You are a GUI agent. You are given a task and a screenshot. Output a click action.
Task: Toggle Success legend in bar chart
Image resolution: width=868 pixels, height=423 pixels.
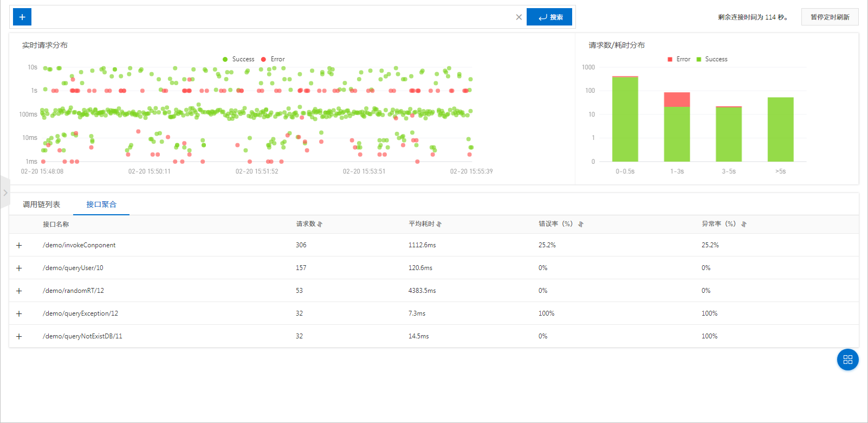pos(712,59)
